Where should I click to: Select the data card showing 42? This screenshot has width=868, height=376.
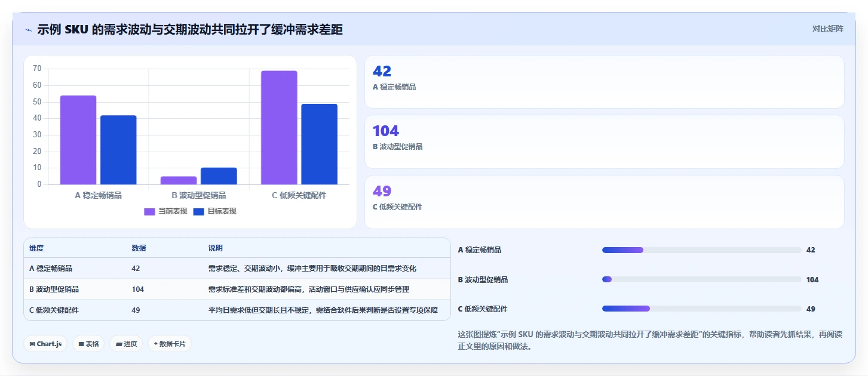point(604,82)
